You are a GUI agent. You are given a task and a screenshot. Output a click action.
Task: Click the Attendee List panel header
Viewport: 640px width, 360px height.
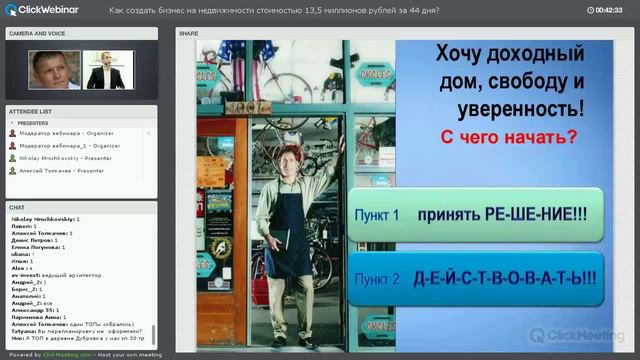[x=82, y=111]
